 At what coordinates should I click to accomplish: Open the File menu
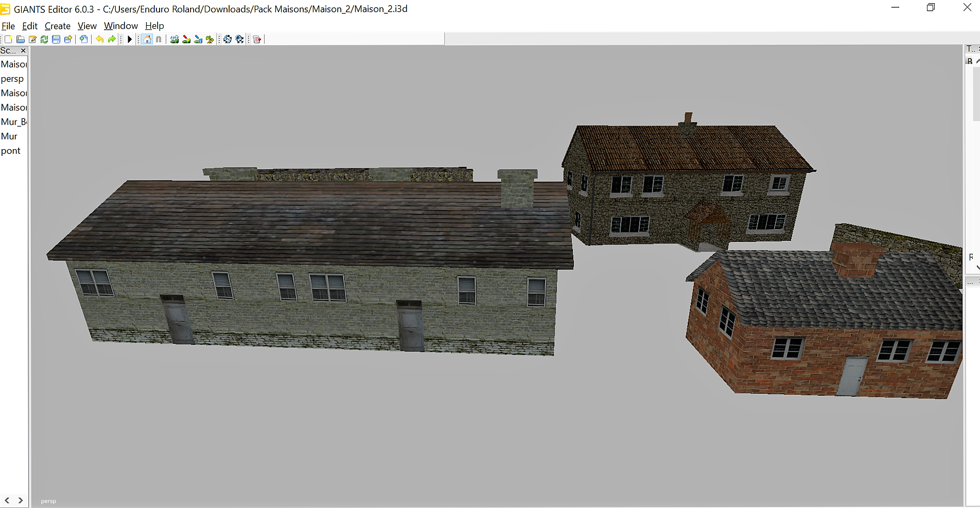click(8, 26)
